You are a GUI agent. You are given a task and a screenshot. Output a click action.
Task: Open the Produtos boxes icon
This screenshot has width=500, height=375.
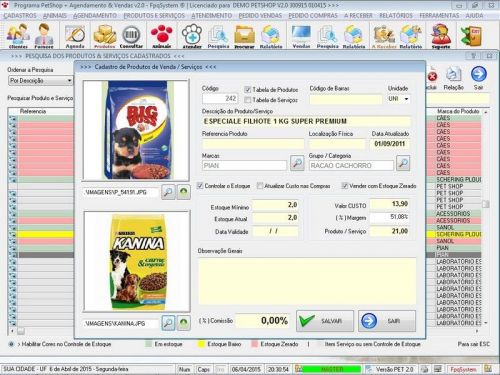pyautogui.click(x=104, y=36)
